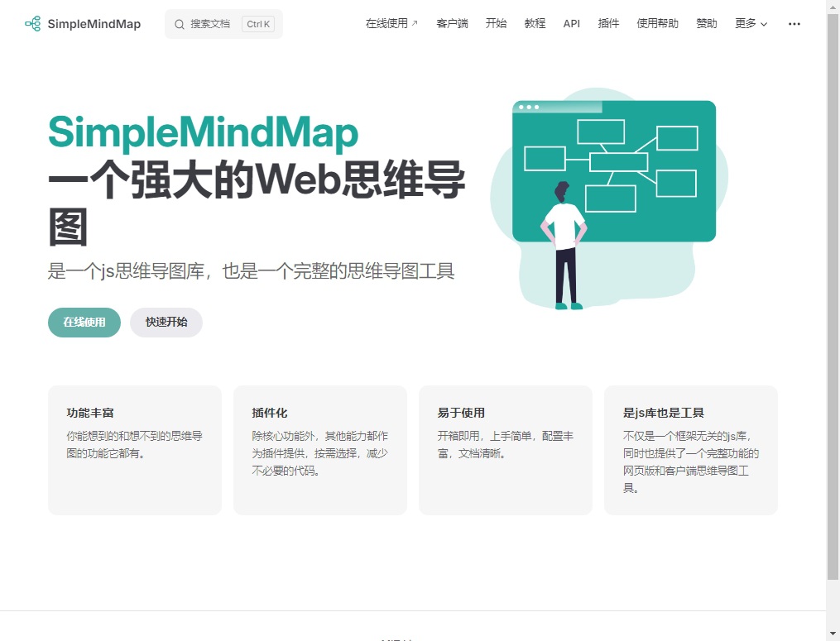The height and width of the screenshot is (641, 840).
Task: Expand the 更多 dropdown menu
Action: click(751, 24)
